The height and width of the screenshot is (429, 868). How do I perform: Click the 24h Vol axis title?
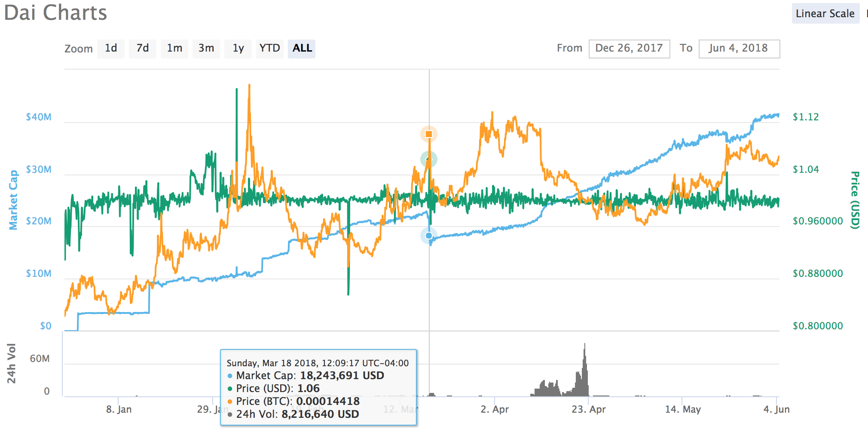12,363
